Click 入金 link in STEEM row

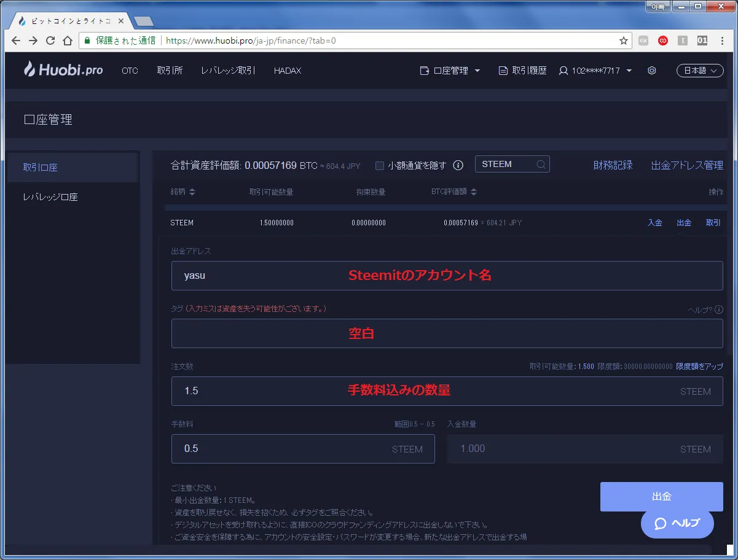coord(655,222)
